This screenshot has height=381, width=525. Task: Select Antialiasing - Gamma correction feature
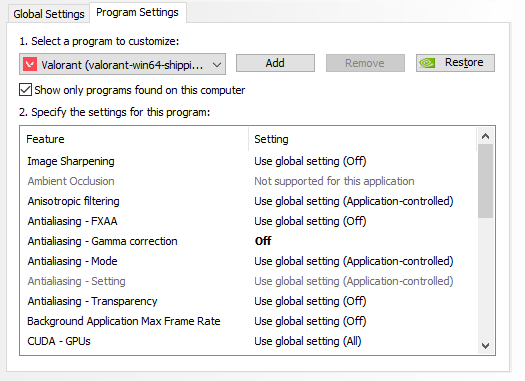(x=102, y=241)
